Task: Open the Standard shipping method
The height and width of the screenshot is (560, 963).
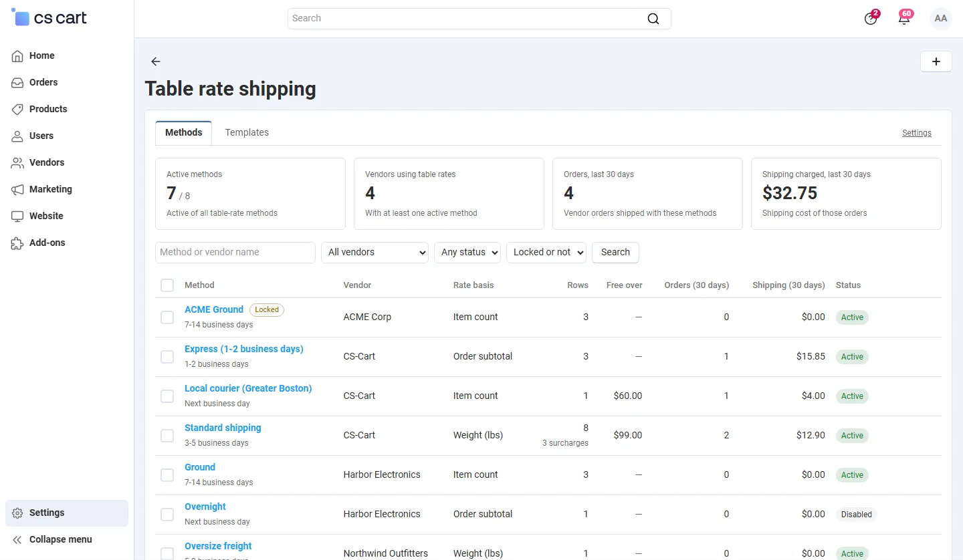Action: pyautogui.click(x=223, y=428)
